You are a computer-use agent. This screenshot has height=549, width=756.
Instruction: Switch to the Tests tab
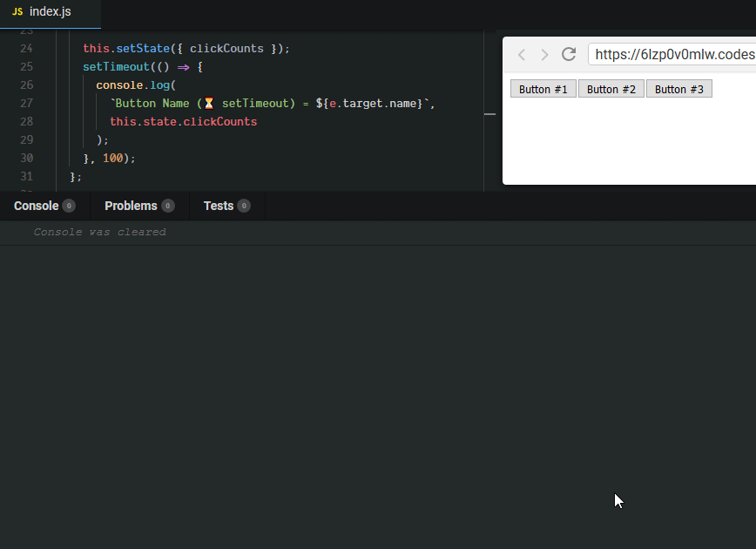click(218, 207)
